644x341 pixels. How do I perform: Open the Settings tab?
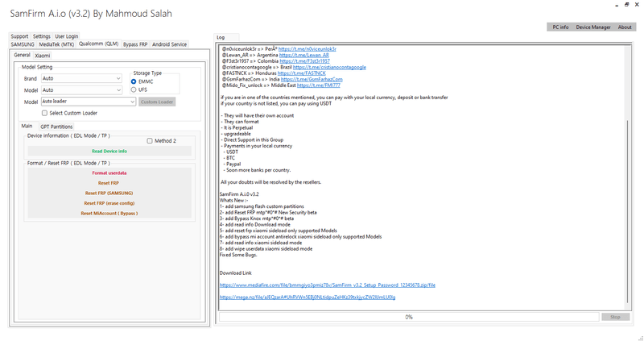[42, 36]
